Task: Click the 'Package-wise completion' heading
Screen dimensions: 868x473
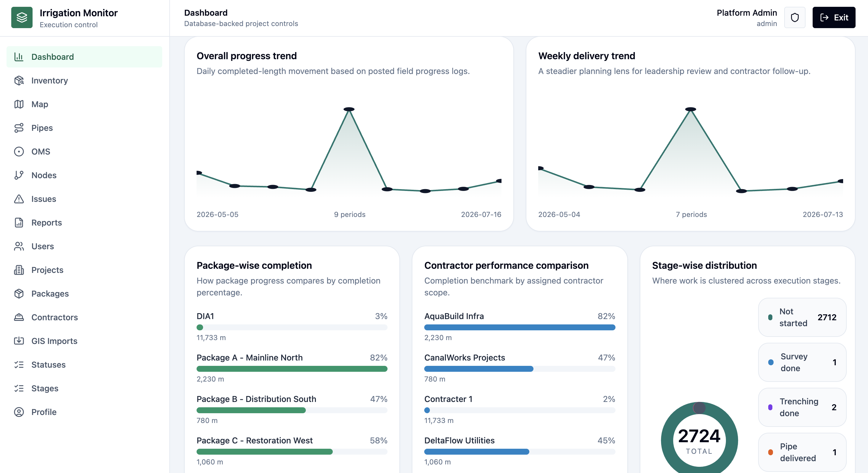Action: (254, 266)
